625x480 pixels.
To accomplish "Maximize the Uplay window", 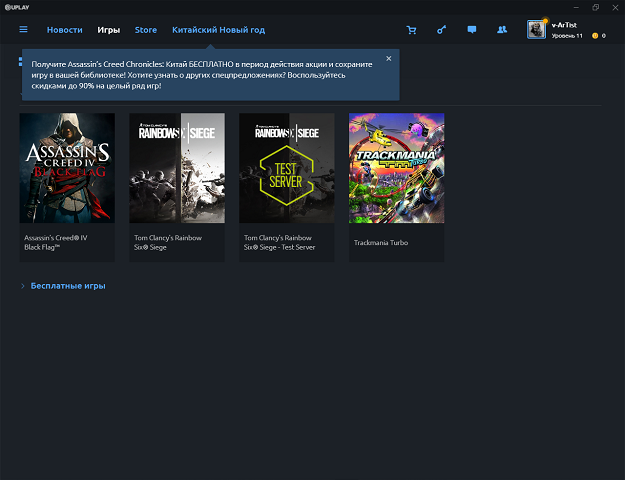I will point(595,7).
